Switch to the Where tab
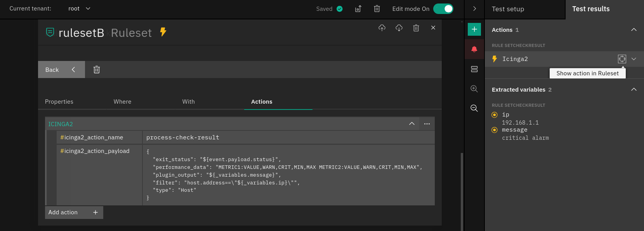 pos(122,102)
